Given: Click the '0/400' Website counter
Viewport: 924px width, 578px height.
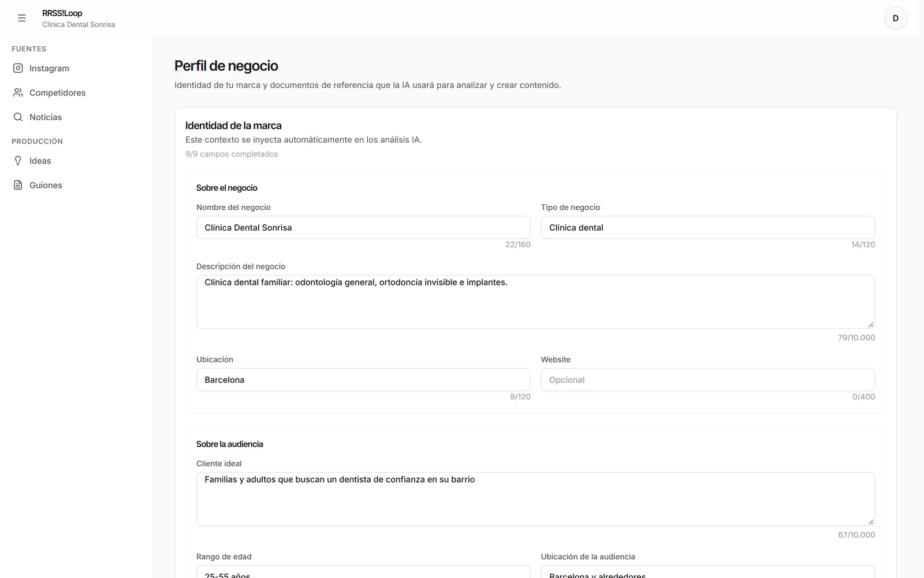Looking at the screenshot, I should coord(863,397).
